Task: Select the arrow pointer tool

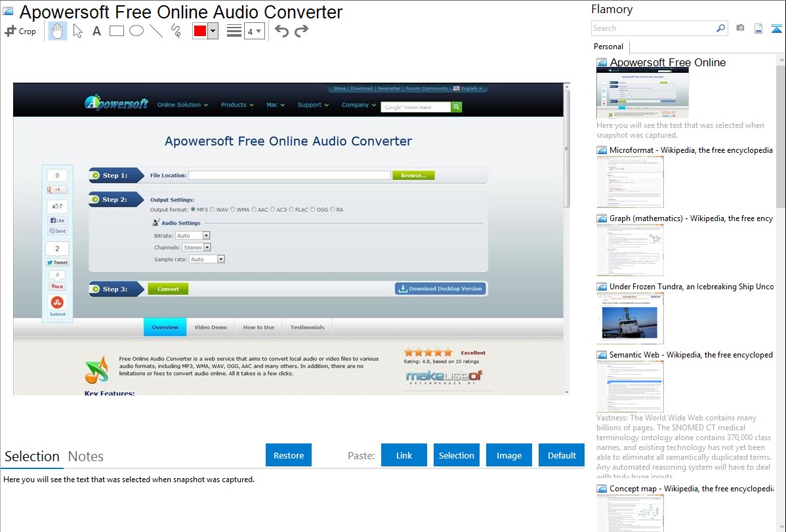Action: pos(77,31)
